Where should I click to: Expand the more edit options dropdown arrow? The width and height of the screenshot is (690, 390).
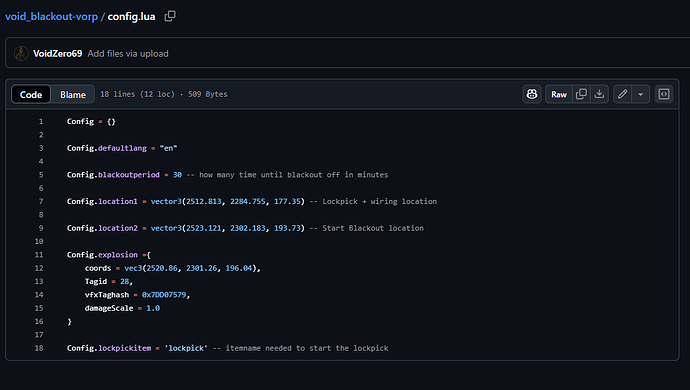[x=641, y=94]
